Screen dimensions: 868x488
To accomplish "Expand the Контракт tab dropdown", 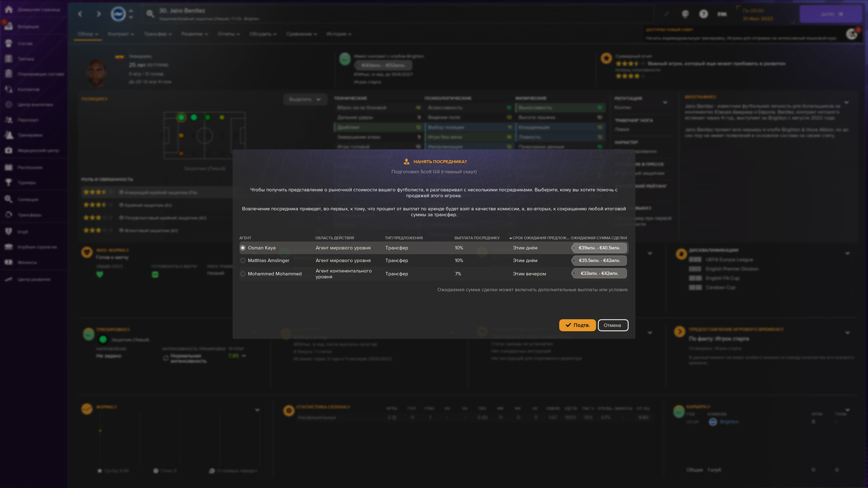I will pyautogui.click(x=120, y=34).
